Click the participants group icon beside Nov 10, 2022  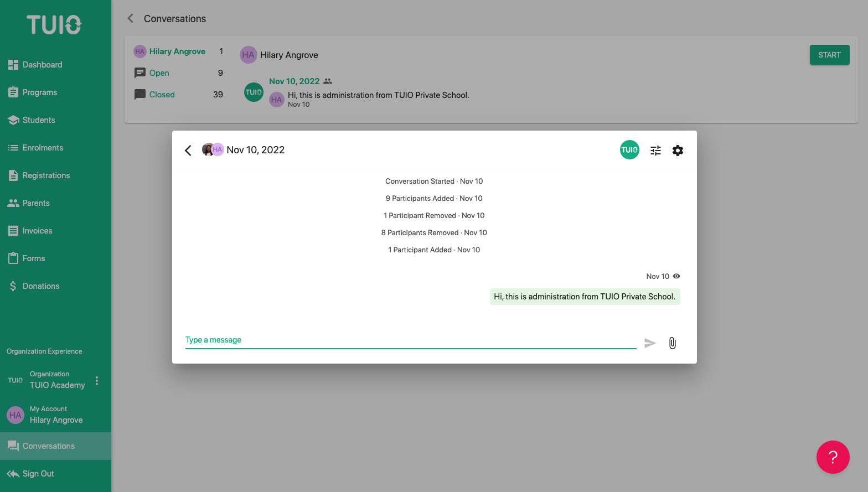[328, 81]
